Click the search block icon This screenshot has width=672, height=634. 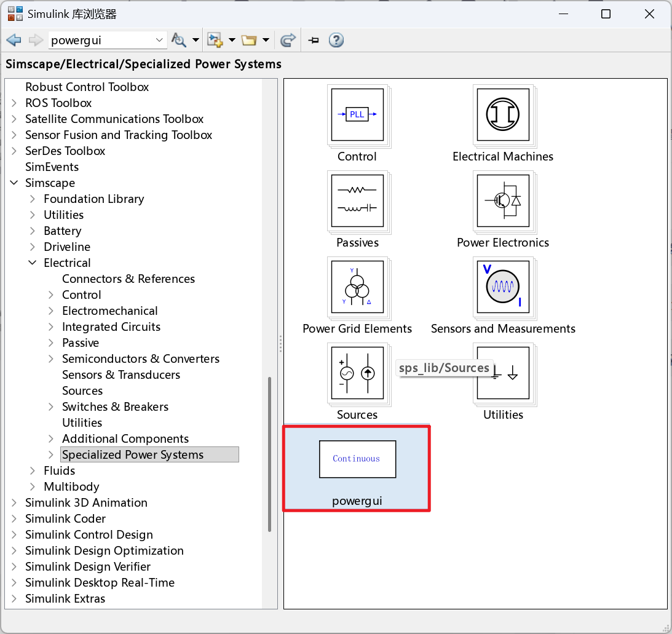pyautogui.click(x=178, y=41)
